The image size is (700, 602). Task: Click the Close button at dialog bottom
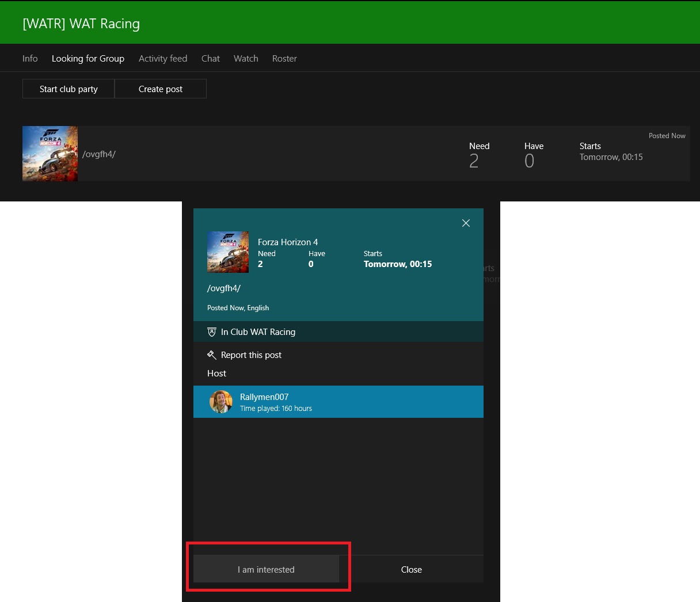pyautogui.click(x=411, y=569)
